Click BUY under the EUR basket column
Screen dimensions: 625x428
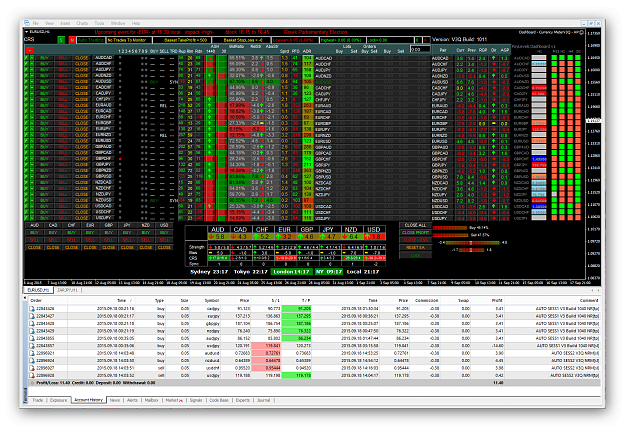[90, 233]
